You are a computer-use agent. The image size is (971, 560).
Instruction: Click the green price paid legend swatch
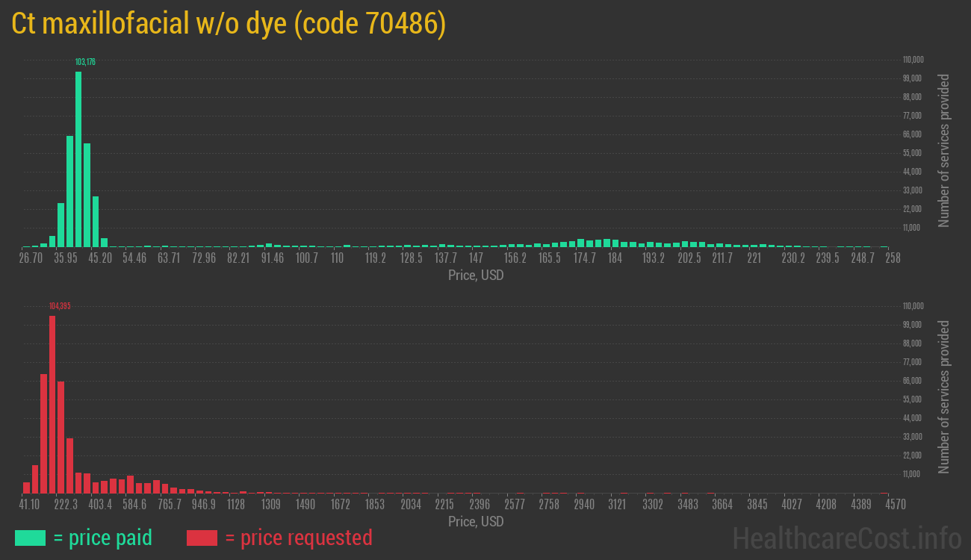click(30, 538)
